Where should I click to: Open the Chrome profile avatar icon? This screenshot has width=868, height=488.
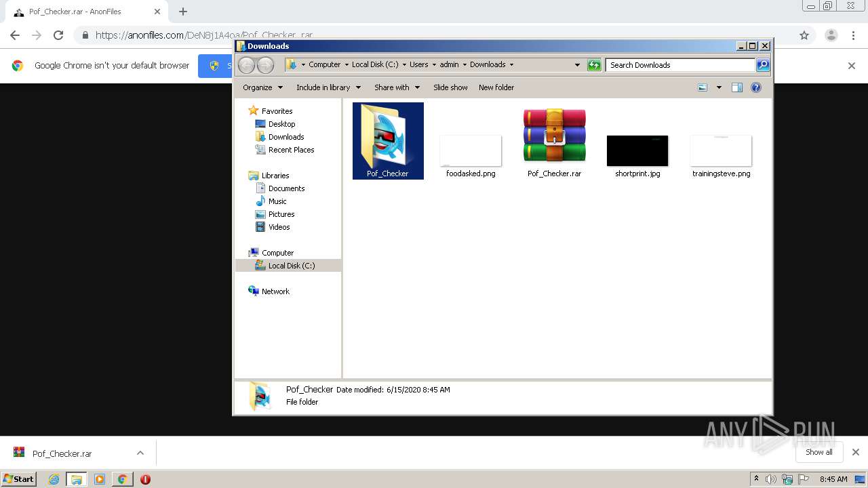pyautogui.click(x=831, y=35)
